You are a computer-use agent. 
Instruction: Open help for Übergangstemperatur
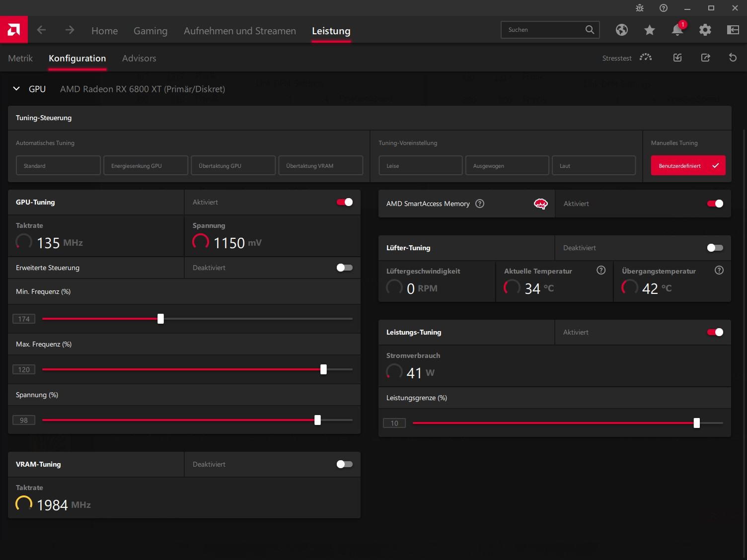[719, 271]
